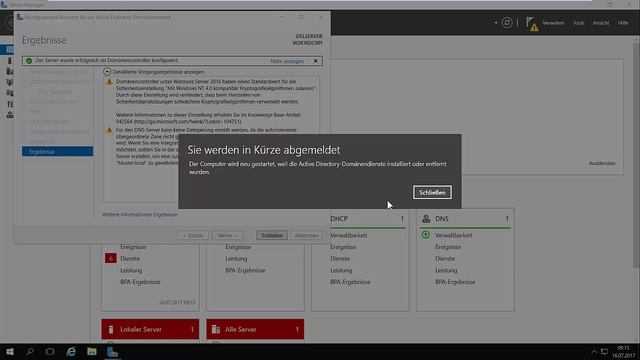Click the 16.07.2017 09:15 tile timestamp
This screenshot has width=640, height=360.
point(177,302)
